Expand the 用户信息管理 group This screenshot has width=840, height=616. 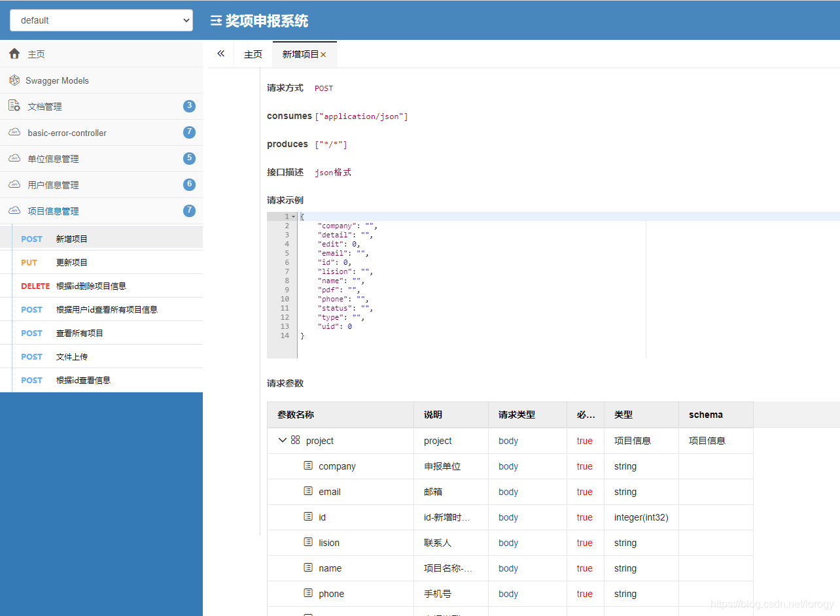tap(101, 184)
